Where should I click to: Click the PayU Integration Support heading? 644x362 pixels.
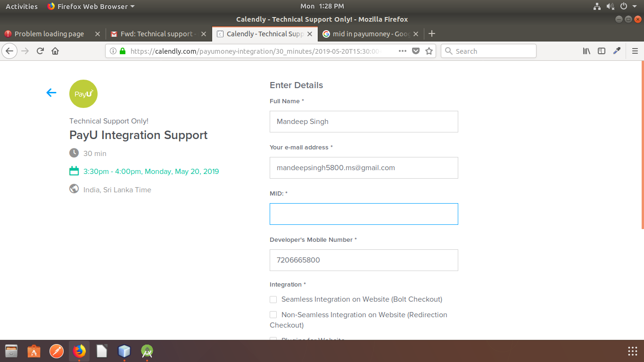139,135
